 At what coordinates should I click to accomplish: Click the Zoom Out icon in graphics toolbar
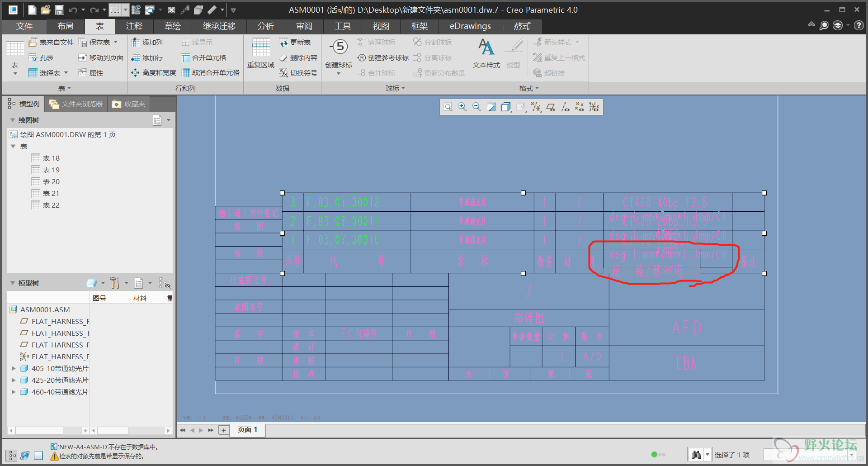coord(476,107)
